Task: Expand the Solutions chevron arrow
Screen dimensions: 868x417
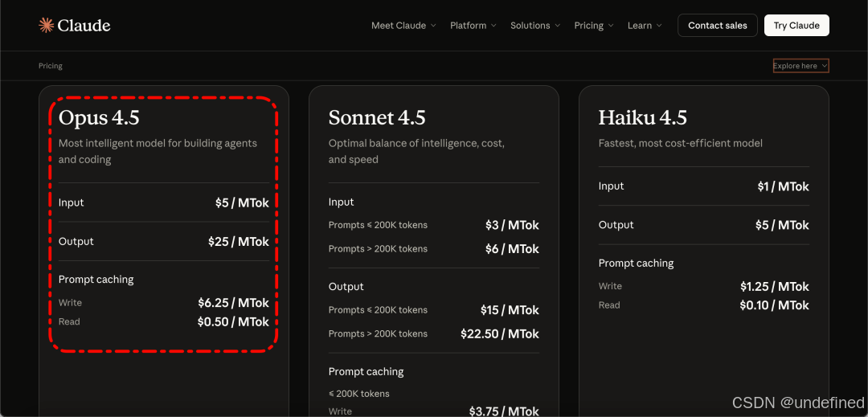Action: click(x=558, y=26)
